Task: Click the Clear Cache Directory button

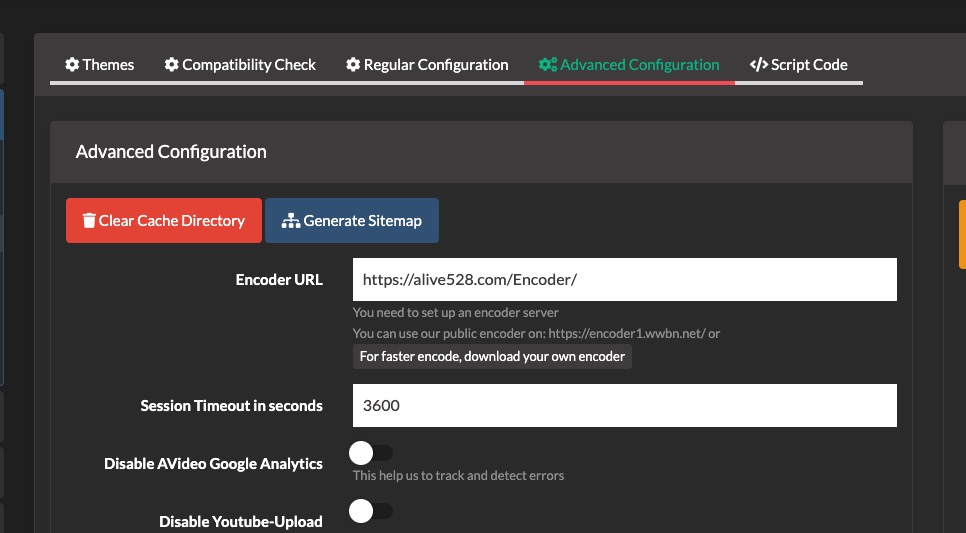Action: pyautogui.click(x=164, y=221)
